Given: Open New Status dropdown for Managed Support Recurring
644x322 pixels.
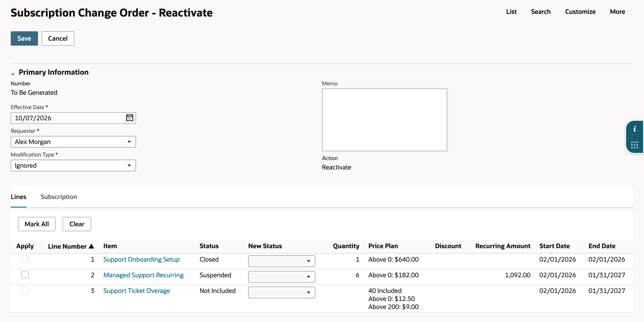Looking at the screenshot, I should 282,277.
